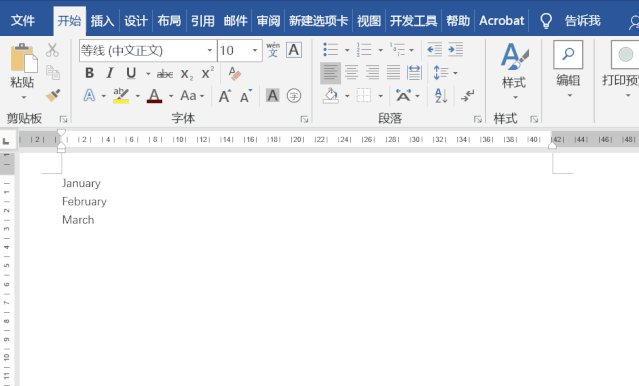This screenshot has width=639, height=386.
Task: Apply strikethrough formatting
Action: [165, 74]
